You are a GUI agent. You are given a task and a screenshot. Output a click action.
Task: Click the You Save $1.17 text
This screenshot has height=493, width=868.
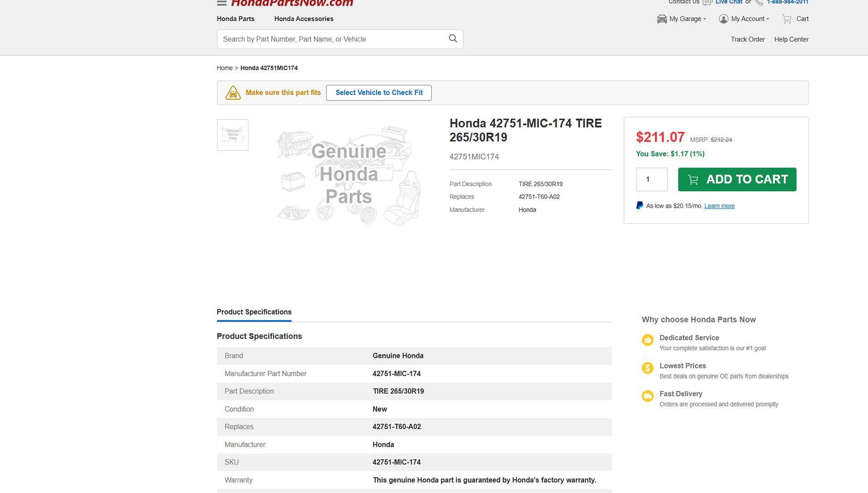tap(670, 154)
